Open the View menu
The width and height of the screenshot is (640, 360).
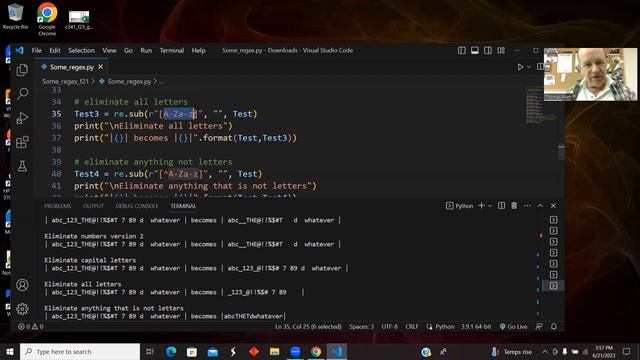pos(109,50)
